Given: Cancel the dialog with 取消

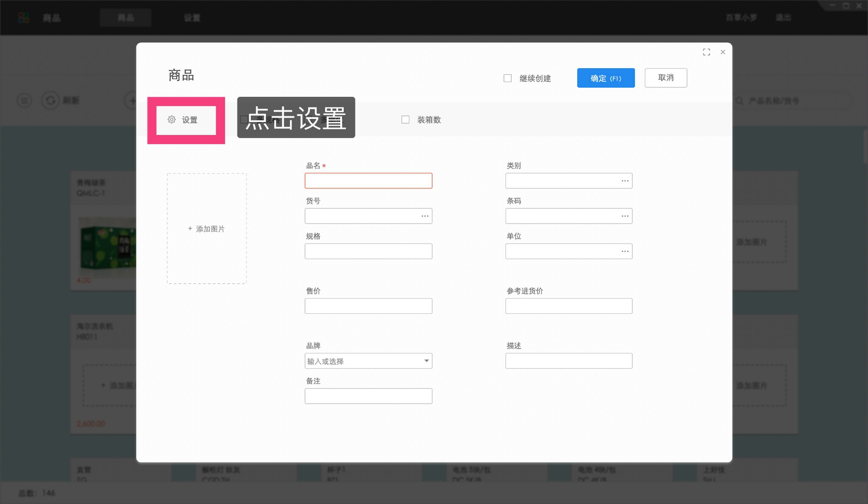Looking at the screenshot, I should [x=666, y=78].
